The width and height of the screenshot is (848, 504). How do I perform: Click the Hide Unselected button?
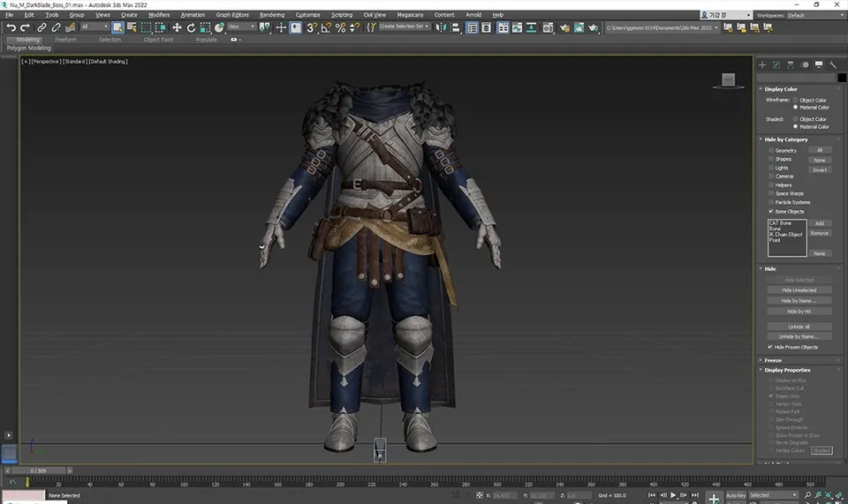coord(799,290)
